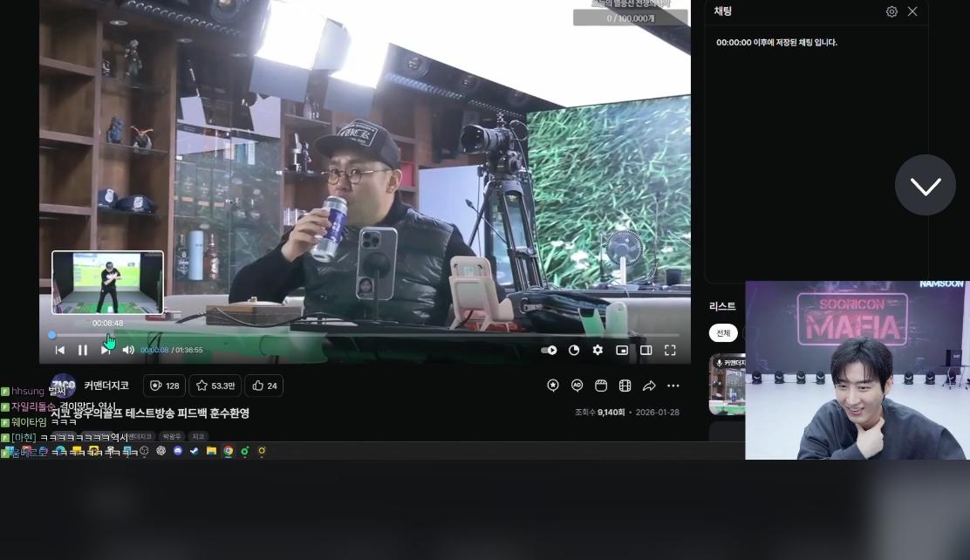Click the 53.3만 favorite star button

(215, 386)
